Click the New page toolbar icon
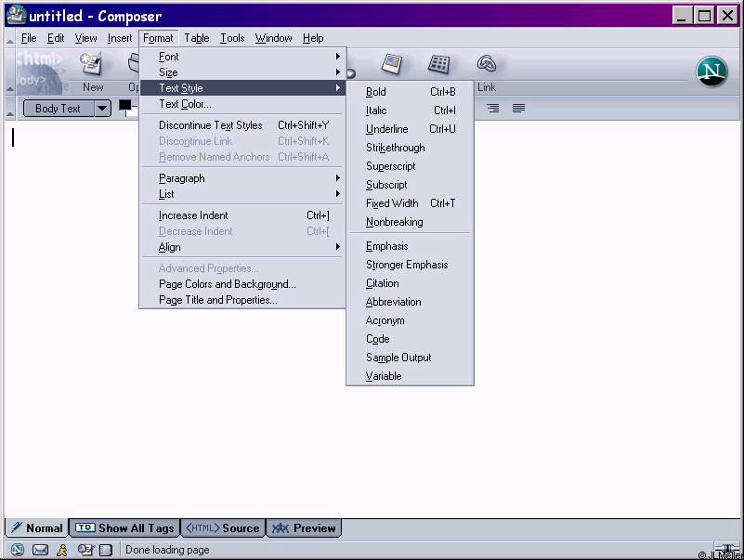This screenshot has height=560, width=744. point(92,64)
